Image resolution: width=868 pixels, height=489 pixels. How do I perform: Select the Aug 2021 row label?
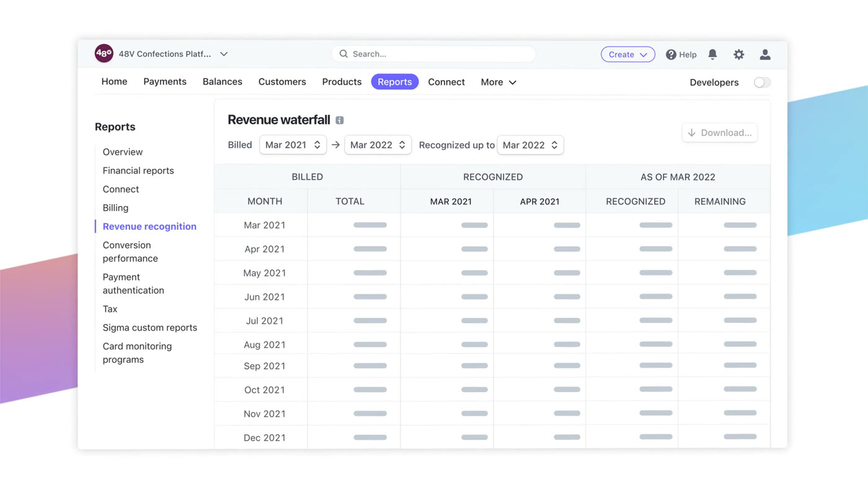265,344
